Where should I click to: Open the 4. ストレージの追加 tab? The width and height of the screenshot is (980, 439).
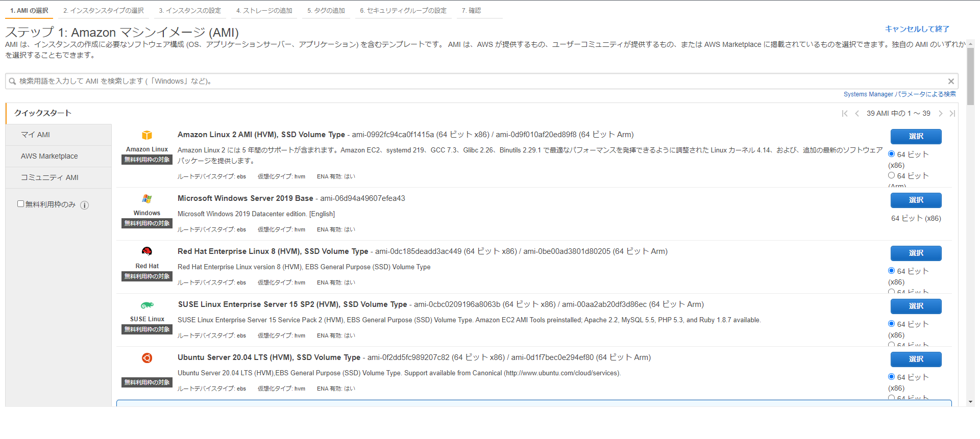pos(264,11)
